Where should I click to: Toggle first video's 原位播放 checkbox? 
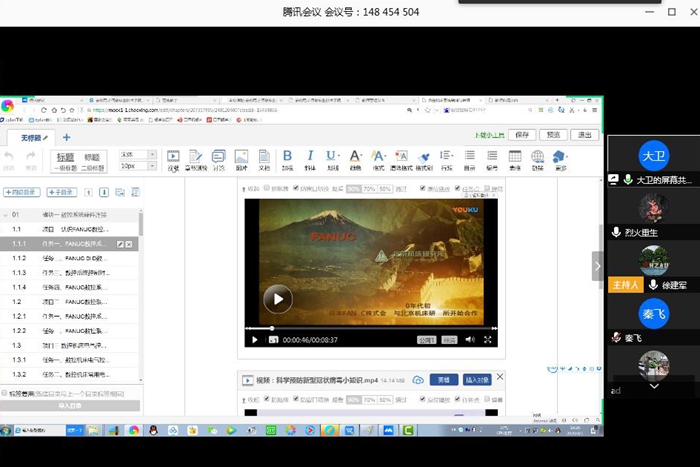click(x=422, y=188)
